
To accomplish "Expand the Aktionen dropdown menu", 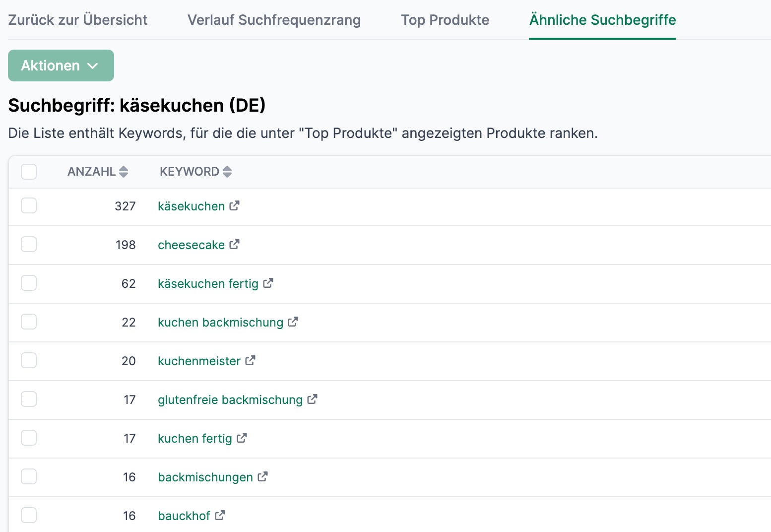I will (x=61, y=66).
